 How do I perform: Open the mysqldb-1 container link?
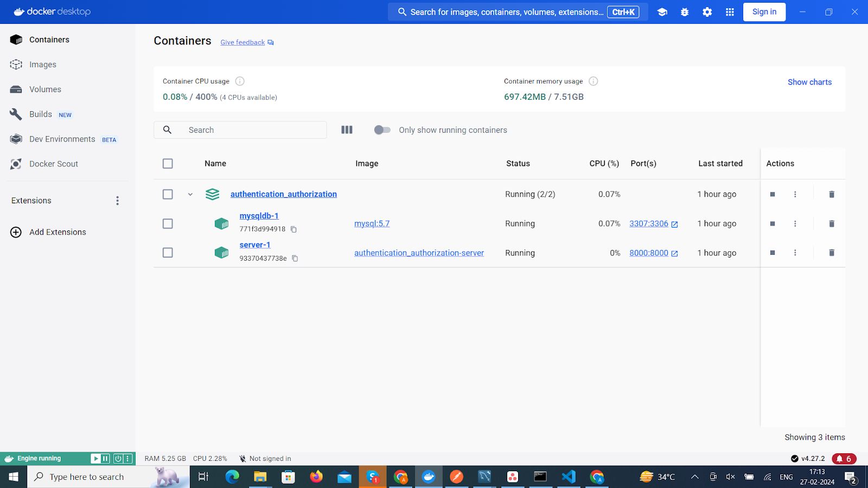pos(259,216)
